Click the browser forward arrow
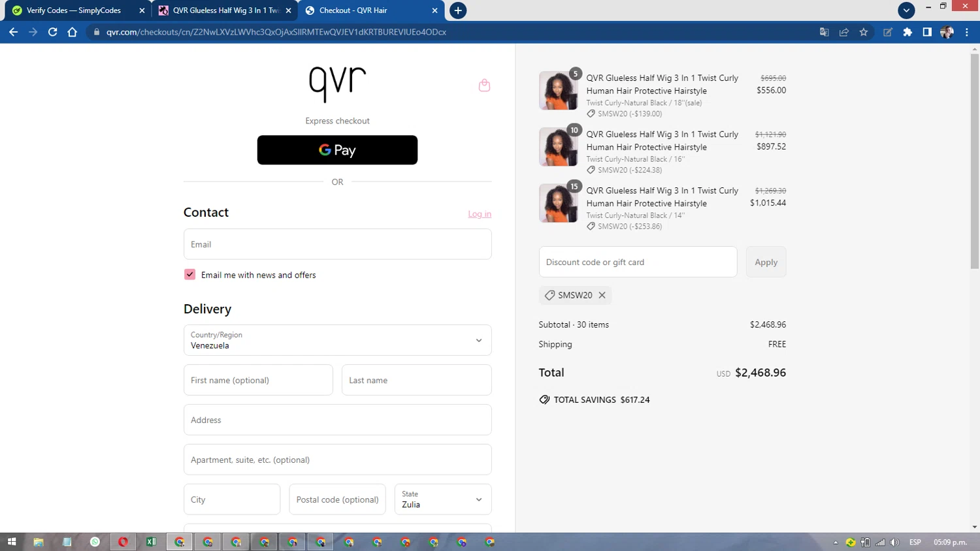 33,32
